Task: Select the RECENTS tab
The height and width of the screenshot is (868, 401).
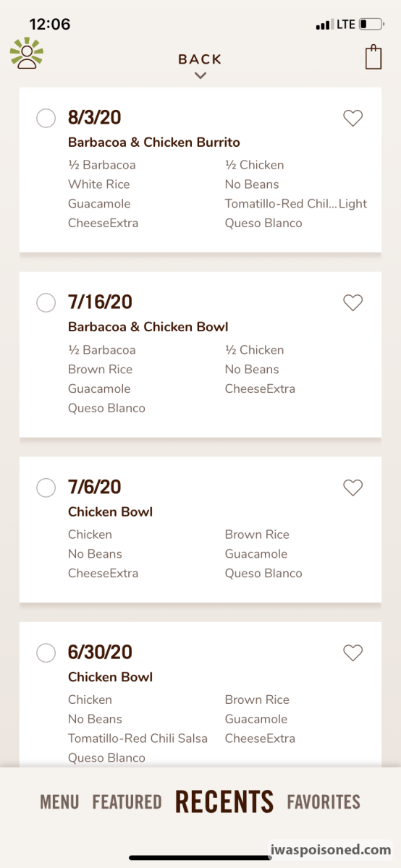Action: pos(224,801)
